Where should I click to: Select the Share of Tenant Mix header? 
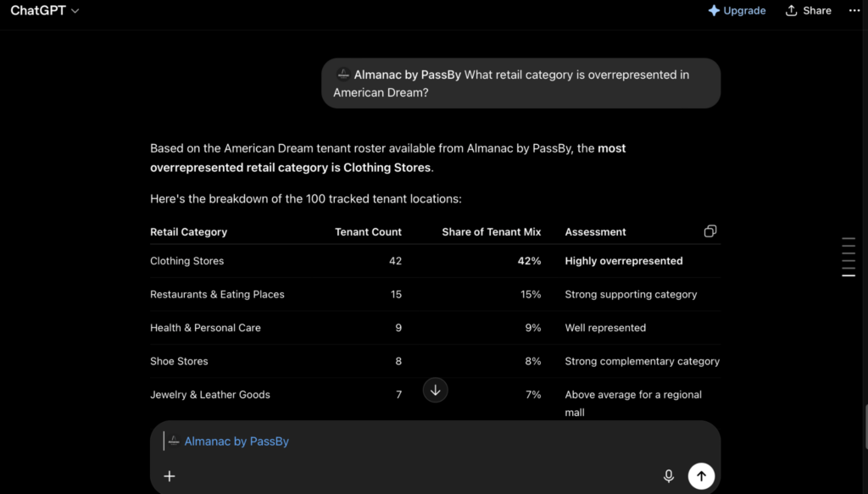click(491, 232)
